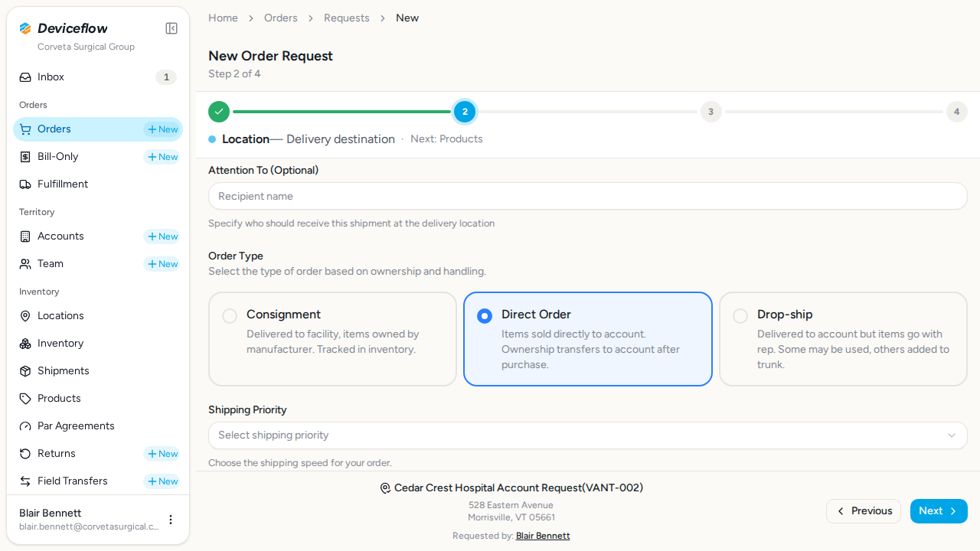The height and width of the screenshot is (551, 980).
Task: Jump to step 3 in progress bar
Action: pyautogui.click(x=710, y=112)
